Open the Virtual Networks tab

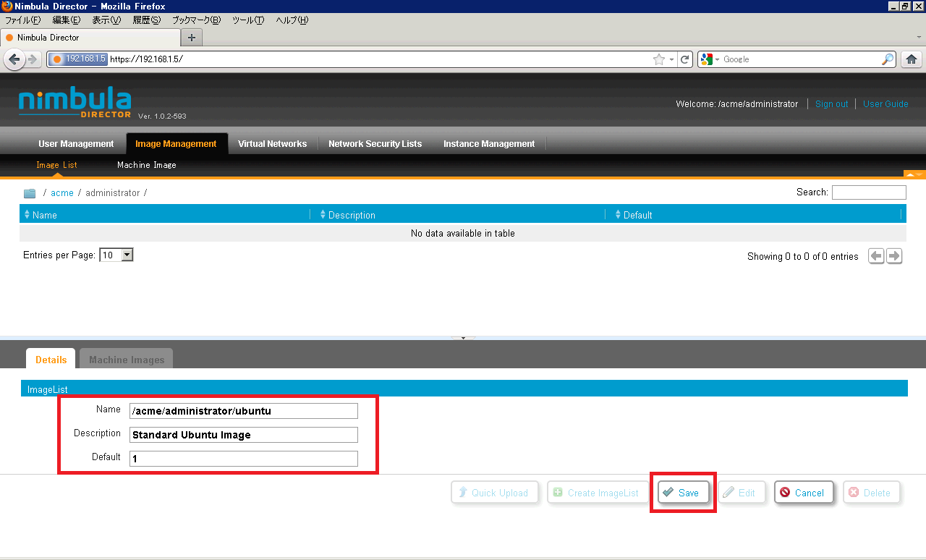click(x=272, y=144)
